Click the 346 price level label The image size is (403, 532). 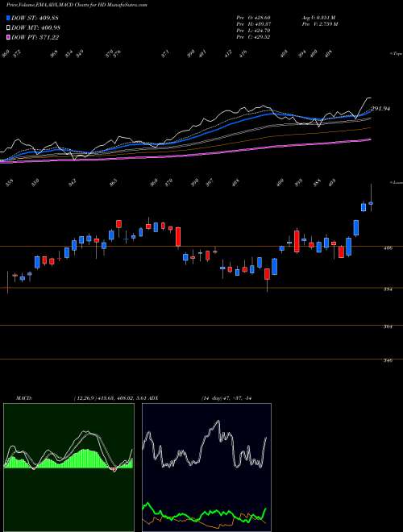[388, 360]
